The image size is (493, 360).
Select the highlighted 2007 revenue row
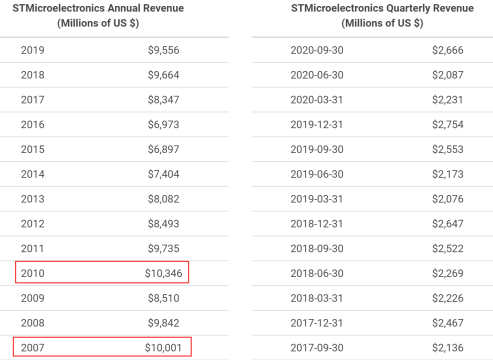click(x=102, y=347)
